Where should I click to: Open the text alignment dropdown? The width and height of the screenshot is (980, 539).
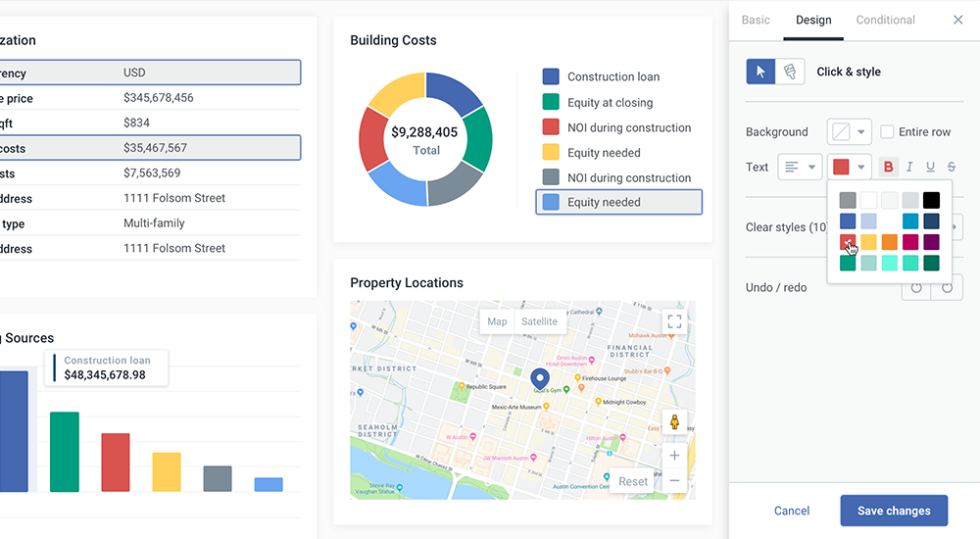pos(800,167)
